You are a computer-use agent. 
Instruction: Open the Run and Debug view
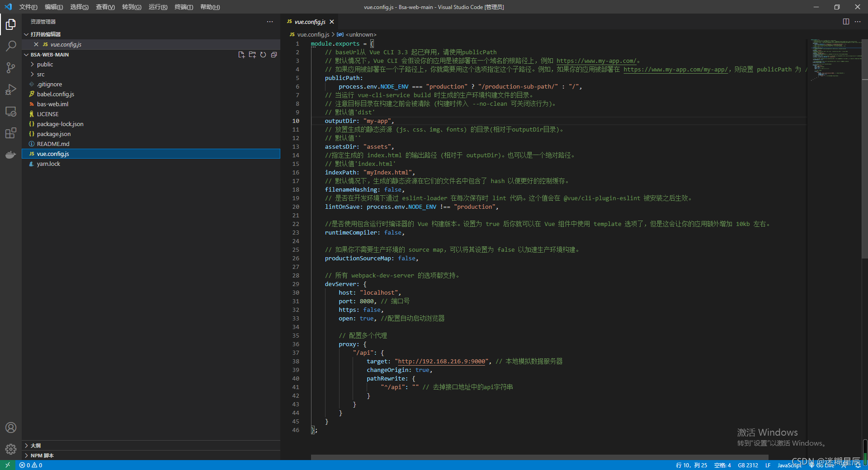pos(11,89)
